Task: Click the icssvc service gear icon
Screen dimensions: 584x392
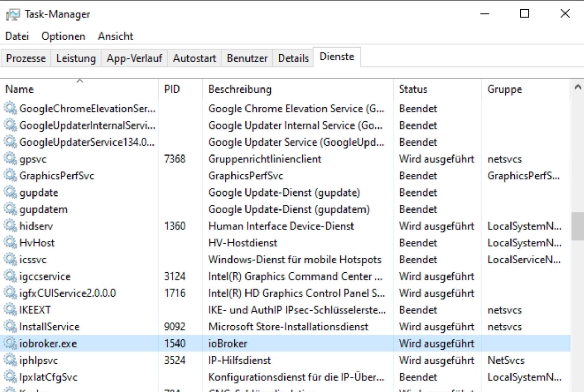Action: pos(10,259)
